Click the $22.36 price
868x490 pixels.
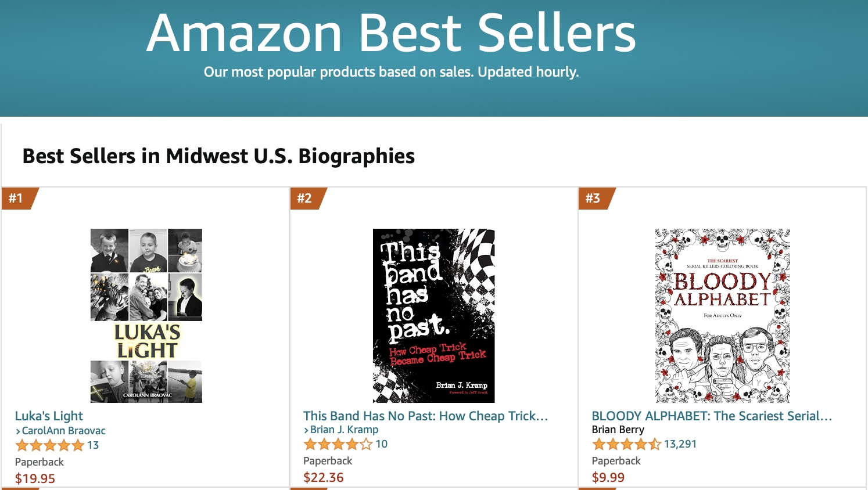[324, 477]
